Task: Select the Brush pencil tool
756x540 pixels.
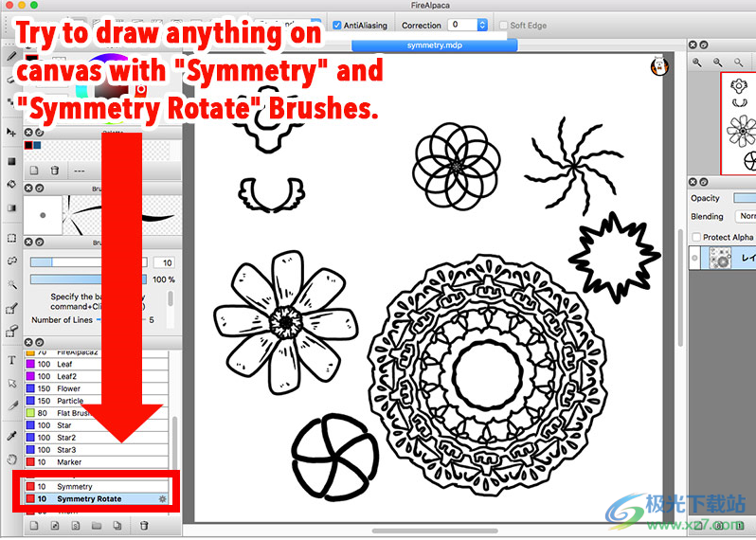Action: tap(11, 56)
